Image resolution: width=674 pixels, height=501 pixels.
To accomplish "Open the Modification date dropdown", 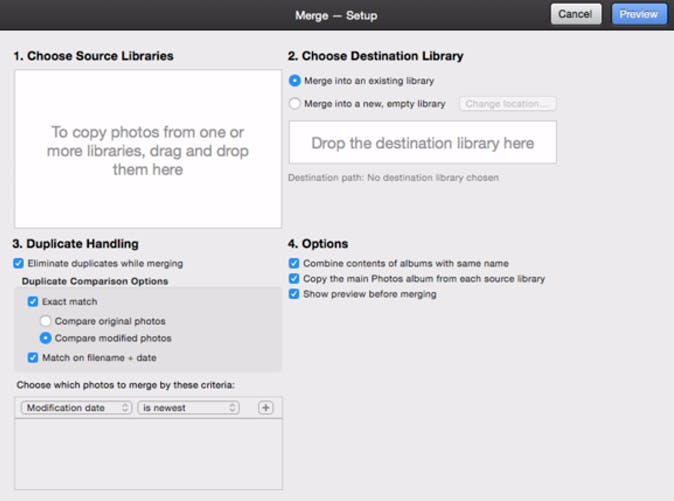I will 76,408.
